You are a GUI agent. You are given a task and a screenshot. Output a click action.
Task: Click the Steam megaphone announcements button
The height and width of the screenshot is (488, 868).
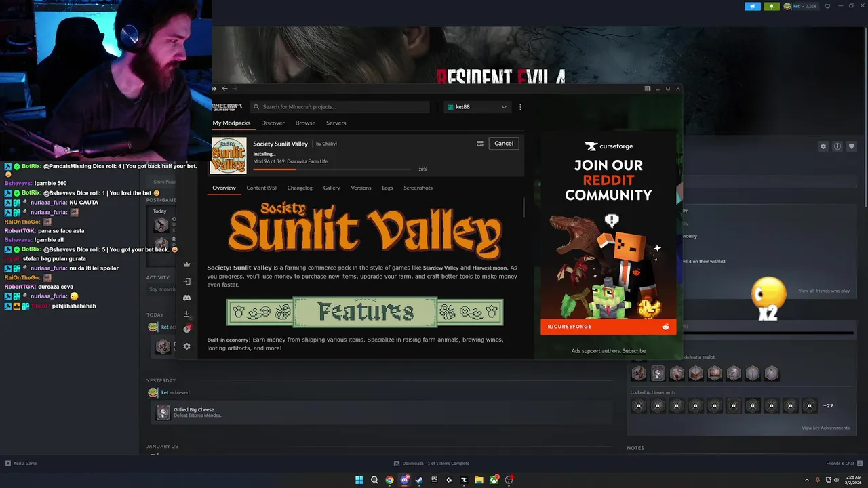753,6
